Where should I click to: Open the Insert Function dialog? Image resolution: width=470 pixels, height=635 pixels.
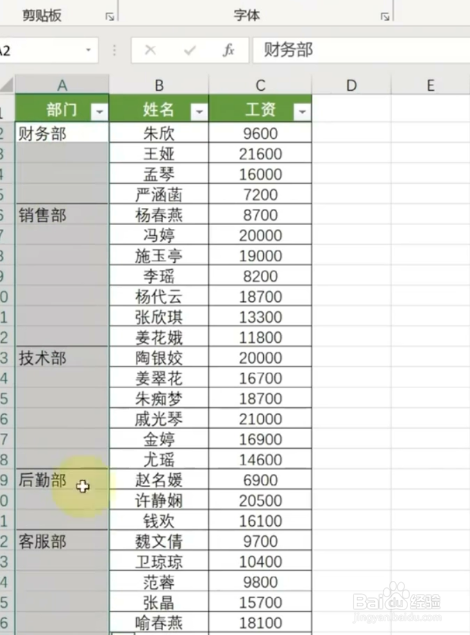coord(228,50)
